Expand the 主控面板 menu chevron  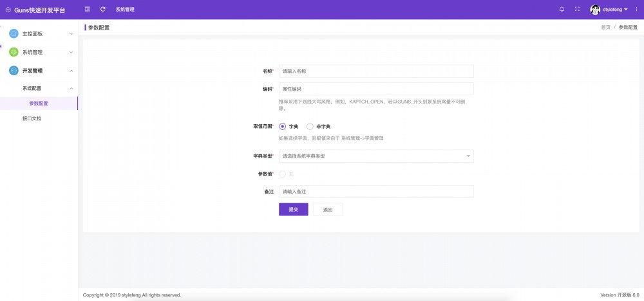71,34
